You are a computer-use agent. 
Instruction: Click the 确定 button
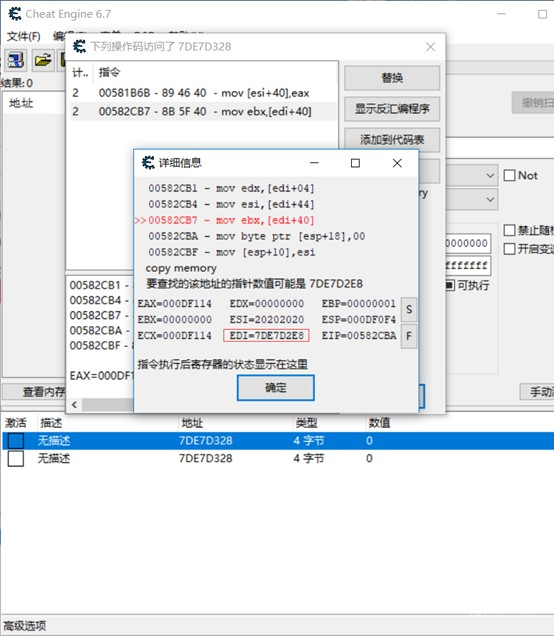click(x=275, y=388)
